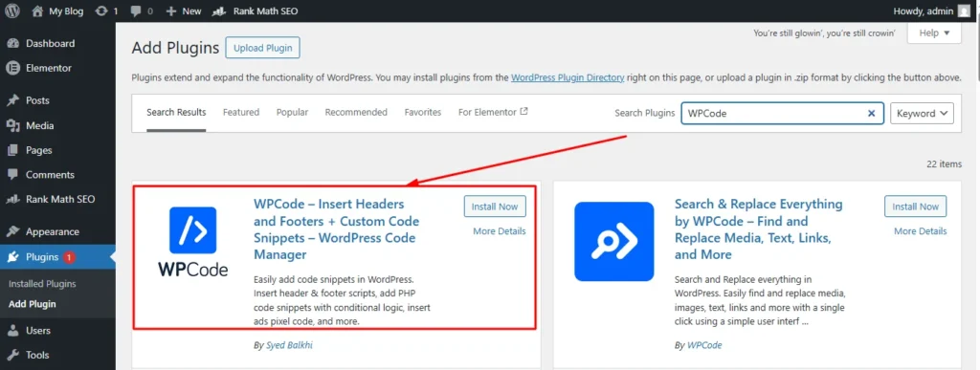980x370 pixels.
Task: Open the Media sidebar icon
Action: tap(12, 125)
